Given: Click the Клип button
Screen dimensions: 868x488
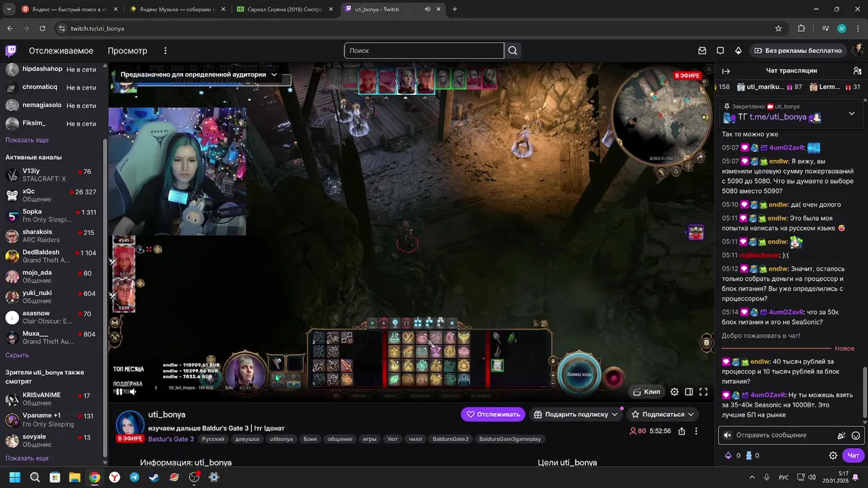Looking at the screenshot, I should (646, 392).
